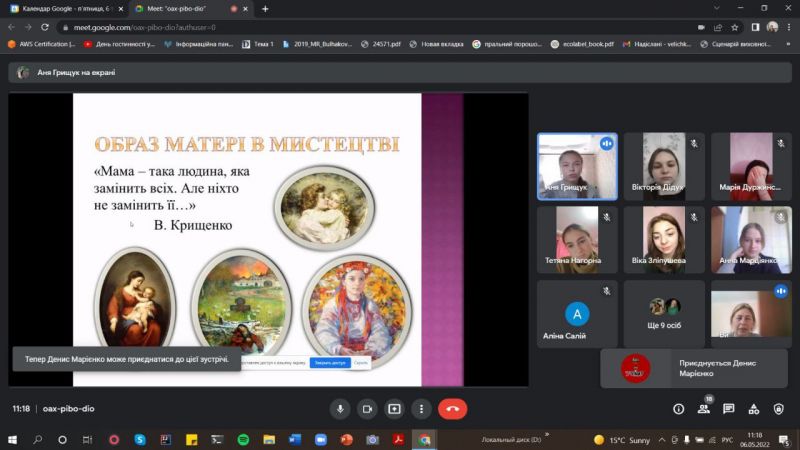This screenshot has width=800, height=450.
Task: Switch the РУС keyboard language indicator
Action: coord(728,440)
